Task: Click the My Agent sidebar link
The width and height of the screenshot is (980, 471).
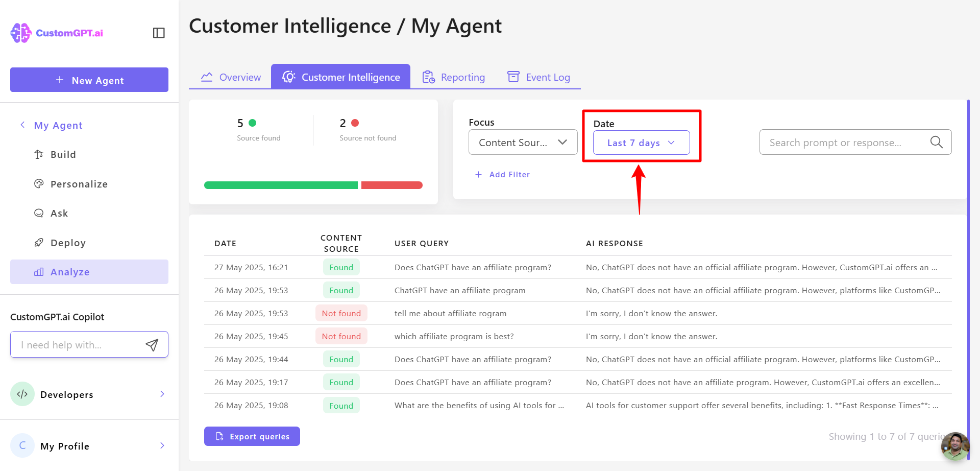Action: point(58,125)
